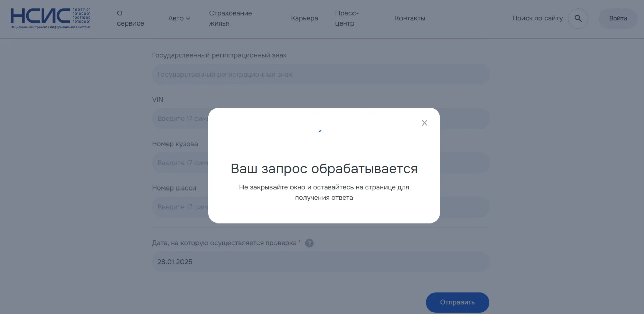Submit the form with Отправить

point(457,302)
